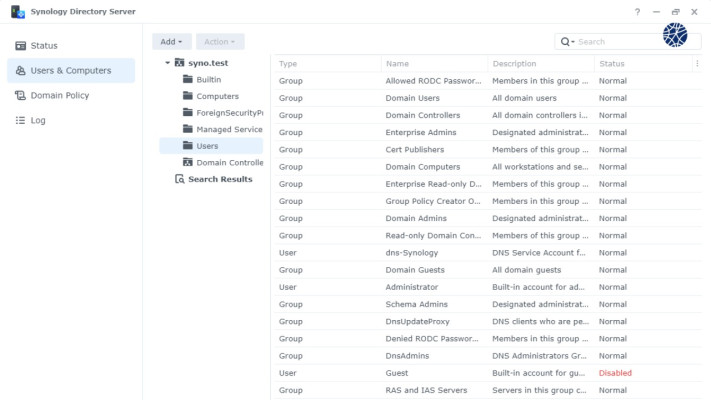Select the syno.test domain node

(208, 63)
